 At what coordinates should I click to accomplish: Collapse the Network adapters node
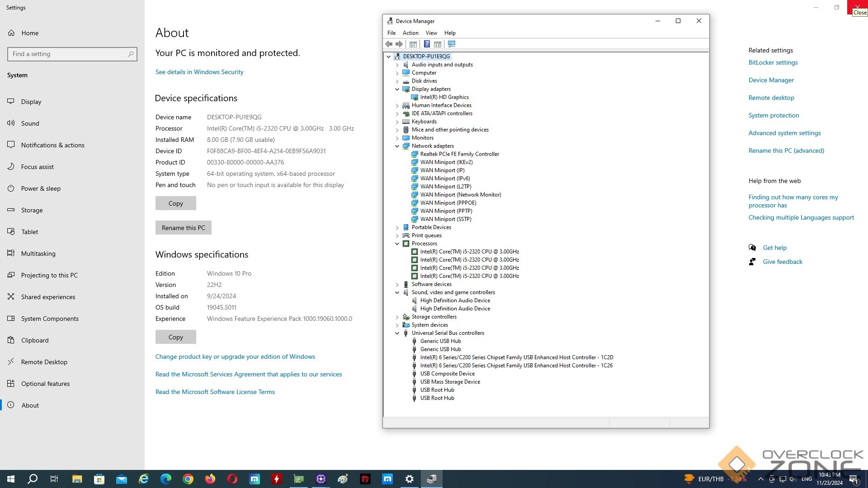397,146
